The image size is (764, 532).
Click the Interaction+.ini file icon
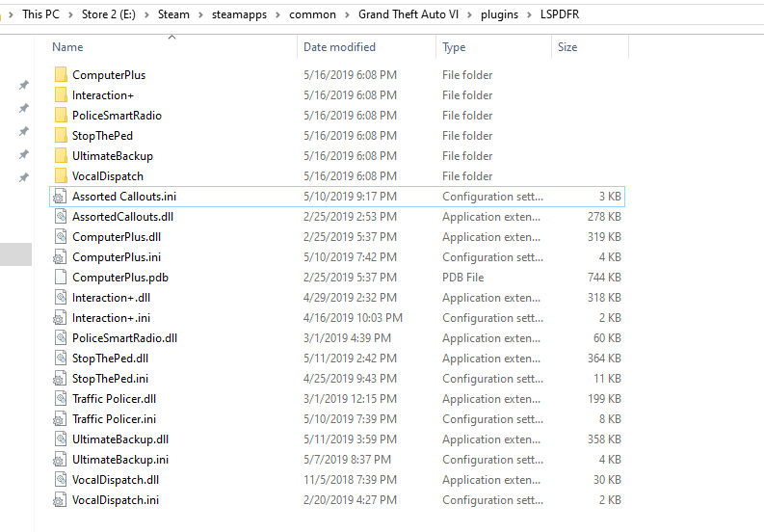(60, 317)
